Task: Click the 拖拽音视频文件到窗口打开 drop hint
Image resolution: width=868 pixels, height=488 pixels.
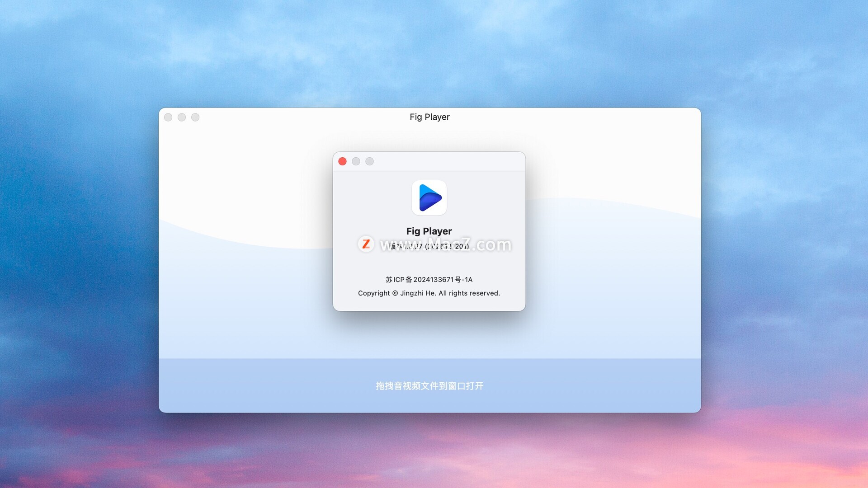Action: pos(429,386)
